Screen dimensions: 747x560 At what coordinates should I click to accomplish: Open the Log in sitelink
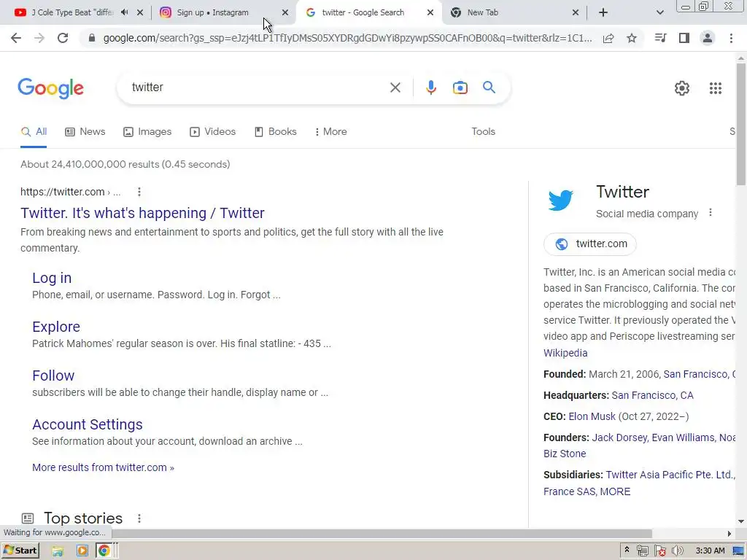pyautogui.click(x=52, y=278)
